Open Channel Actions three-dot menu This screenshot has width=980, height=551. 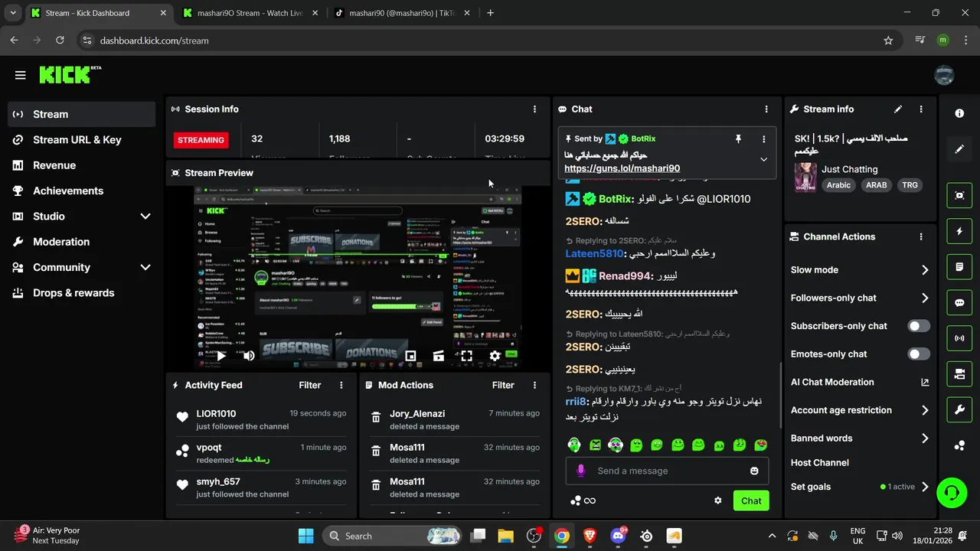[x=921, y=237]
